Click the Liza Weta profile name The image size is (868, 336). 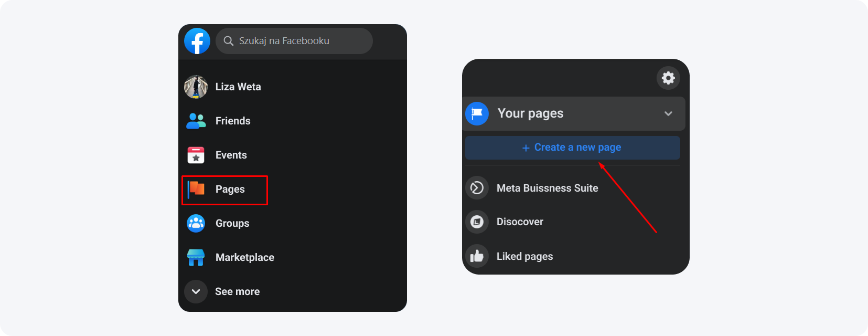coord(238,87)
